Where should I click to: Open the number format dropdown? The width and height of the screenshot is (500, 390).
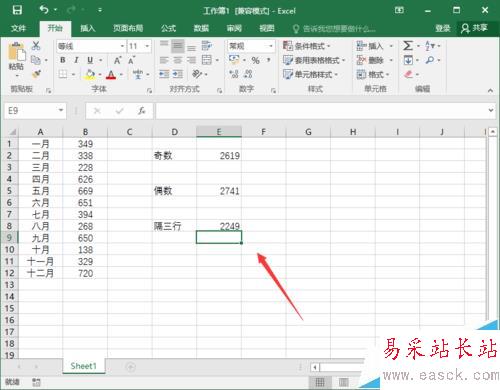point(271,46)
